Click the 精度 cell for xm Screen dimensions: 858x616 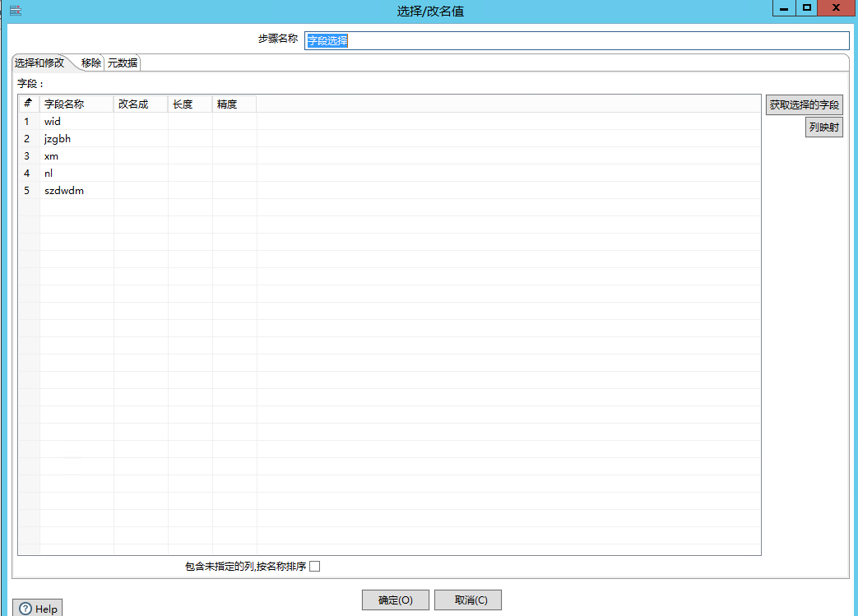click(x=234, y=156)
